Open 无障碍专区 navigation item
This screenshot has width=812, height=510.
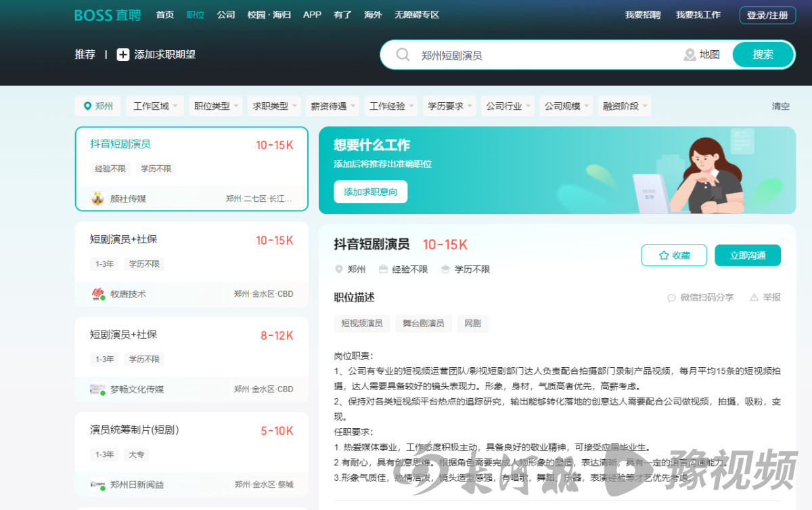tap(417, 15)
